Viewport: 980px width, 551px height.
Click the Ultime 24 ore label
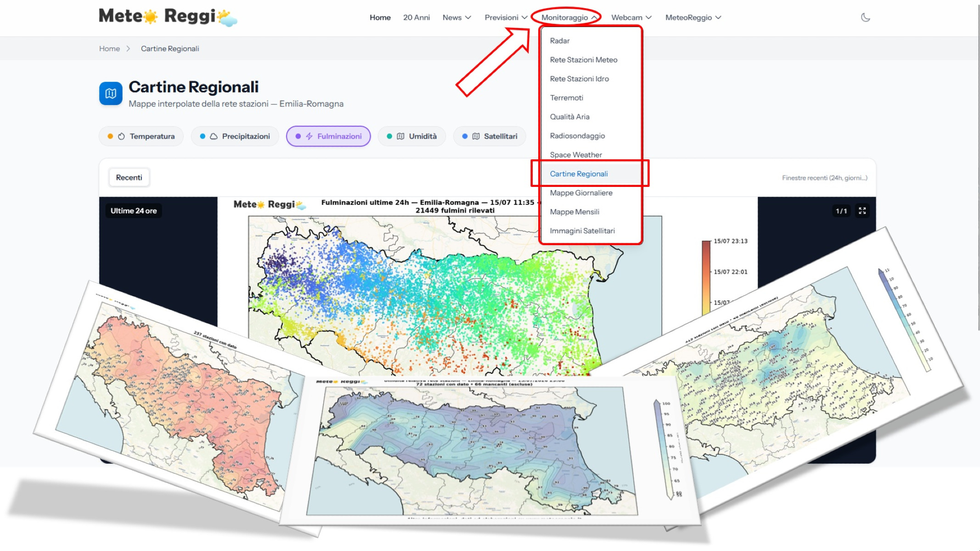pos(134,211)
